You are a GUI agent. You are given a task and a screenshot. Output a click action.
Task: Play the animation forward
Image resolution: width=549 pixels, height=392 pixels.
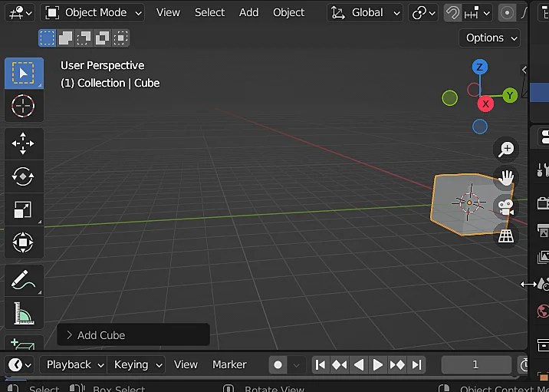(378, 365)
